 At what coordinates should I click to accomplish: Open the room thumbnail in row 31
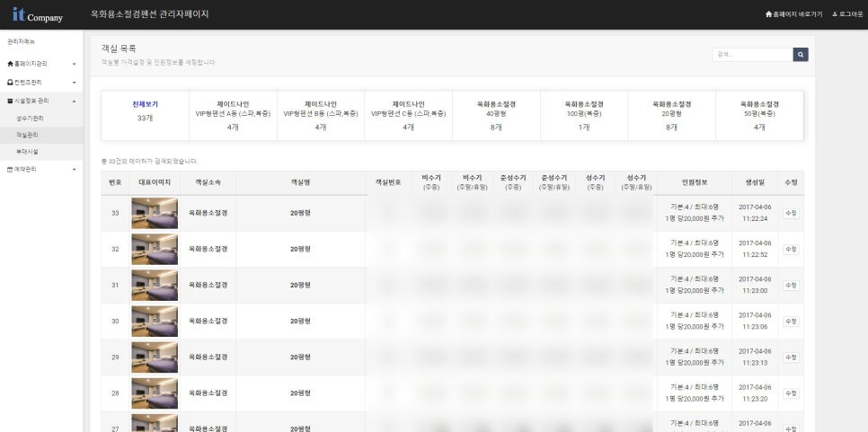(x=155, y=285)
